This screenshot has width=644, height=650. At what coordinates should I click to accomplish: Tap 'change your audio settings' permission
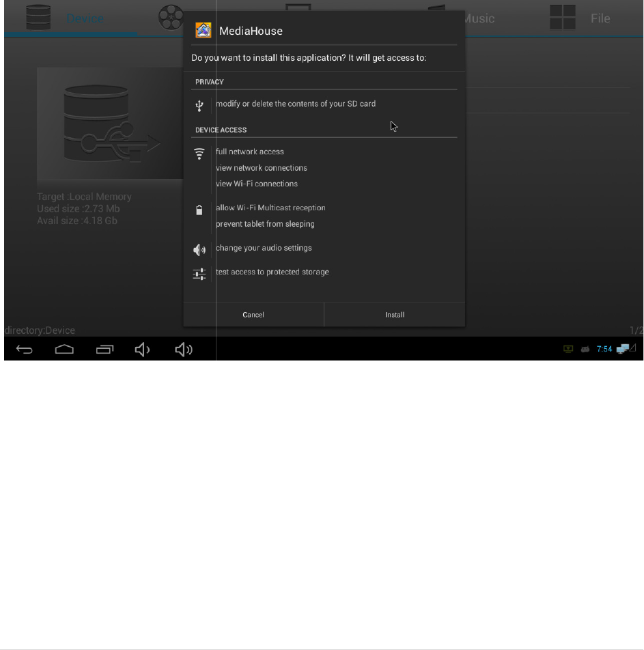click(264, 248)
